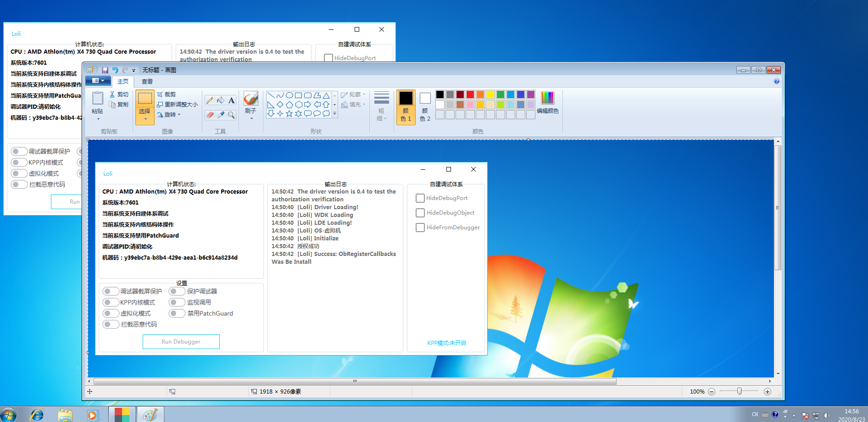The height and width of the screenshot is (422, 868).
Task: Click the Windows Start button
Action: [8, 415]
